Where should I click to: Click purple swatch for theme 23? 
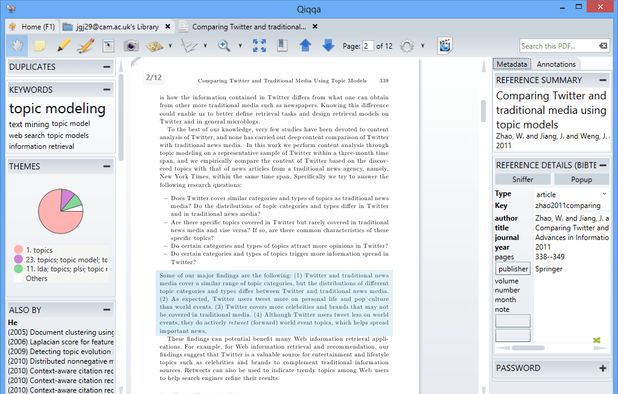tap(18, 259)
